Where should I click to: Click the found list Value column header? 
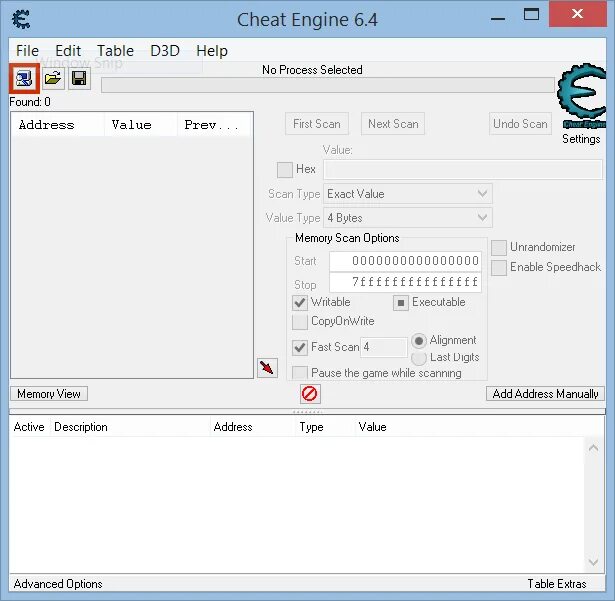click(141, 125)
